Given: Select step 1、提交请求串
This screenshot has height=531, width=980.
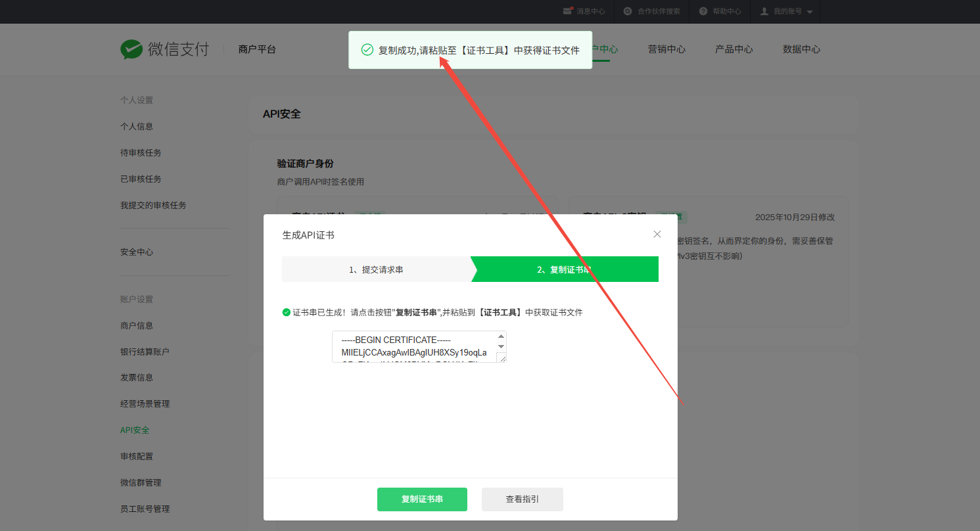Looking at the screenshot, I should (376, 269).
